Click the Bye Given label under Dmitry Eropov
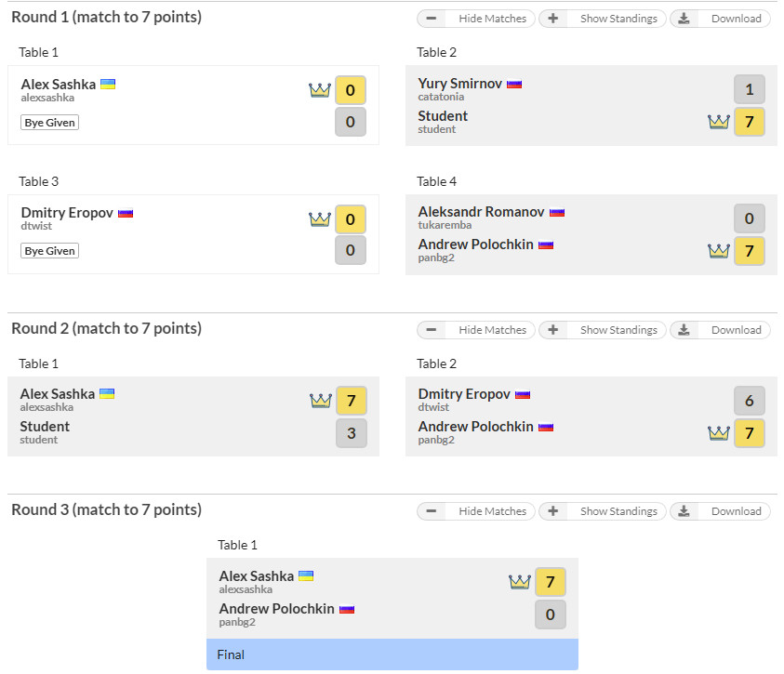784x674 pixels. [49, 251]
